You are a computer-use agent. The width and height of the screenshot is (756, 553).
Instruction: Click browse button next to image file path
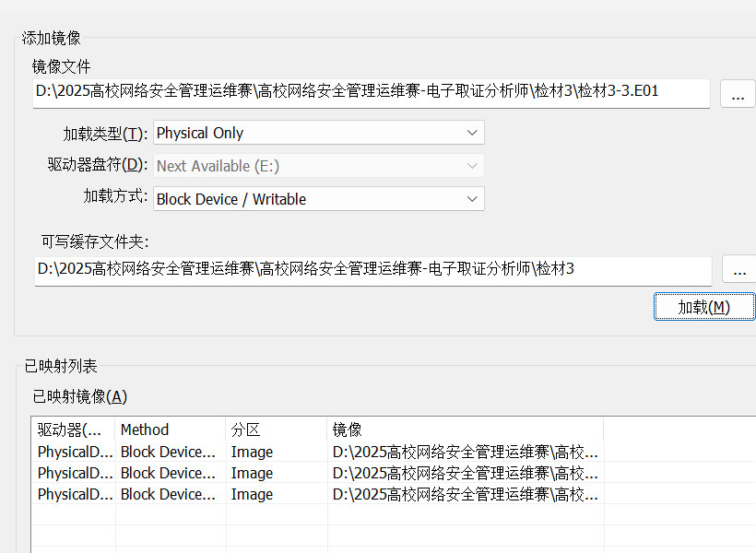point(738,94)
